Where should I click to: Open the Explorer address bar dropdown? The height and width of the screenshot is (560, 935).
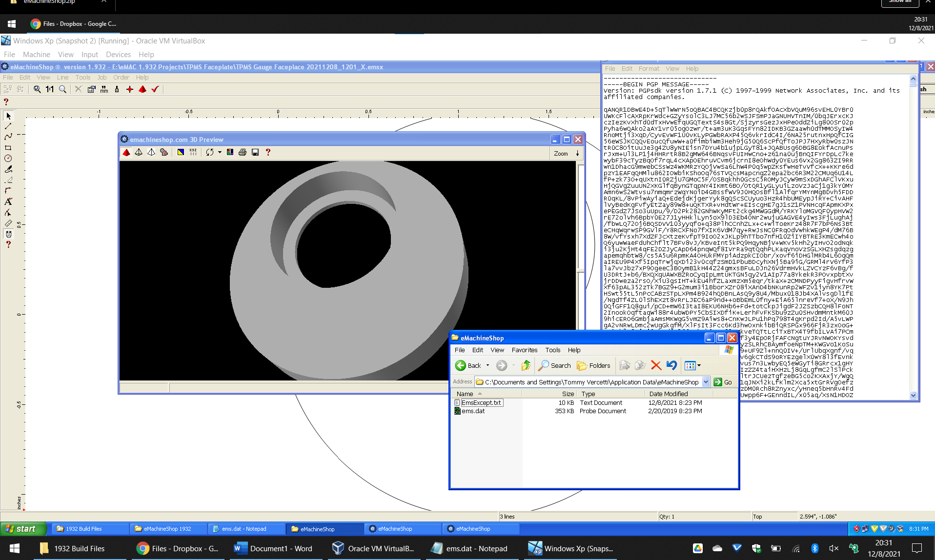tap(706, 382)
